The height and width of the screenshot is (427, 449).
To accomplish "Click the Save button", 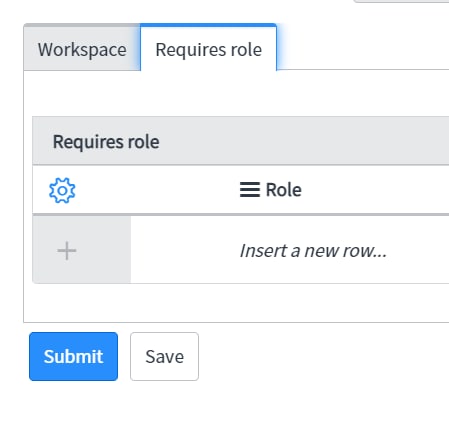I will pos(164,356).
